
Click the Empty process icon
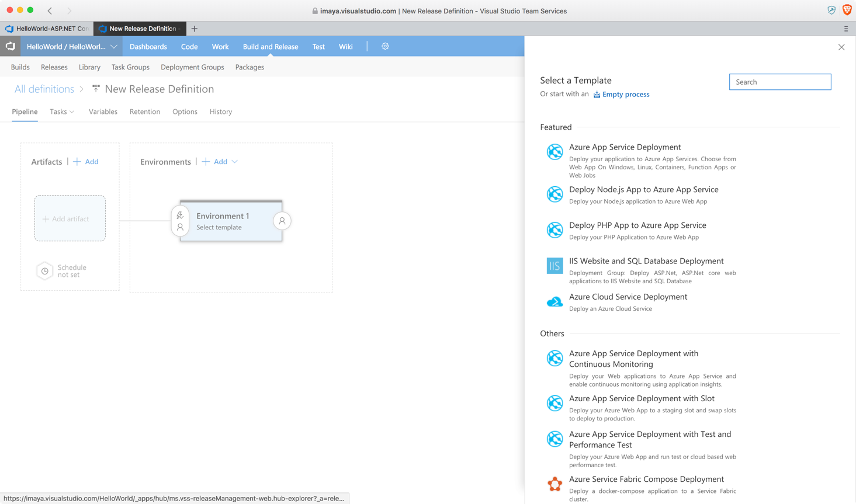[597, 95]
